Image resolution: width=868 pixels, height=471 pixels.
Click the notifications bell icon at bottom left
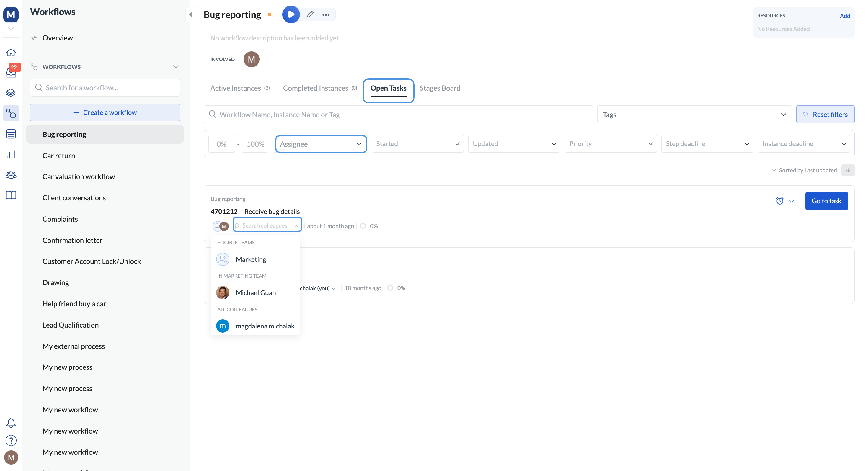click(x=11, y=423)
